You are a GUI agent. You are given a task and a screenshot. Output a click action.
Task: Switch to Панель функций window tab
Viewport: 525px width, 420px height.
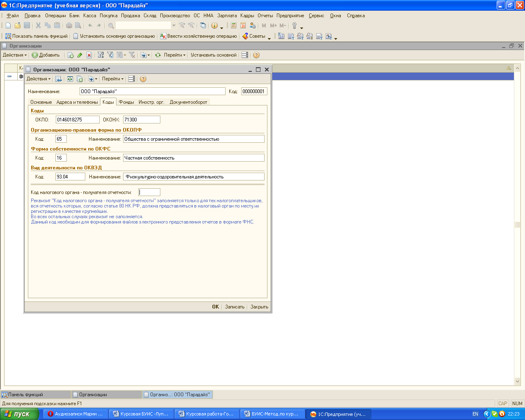click(x=36, y=395)
